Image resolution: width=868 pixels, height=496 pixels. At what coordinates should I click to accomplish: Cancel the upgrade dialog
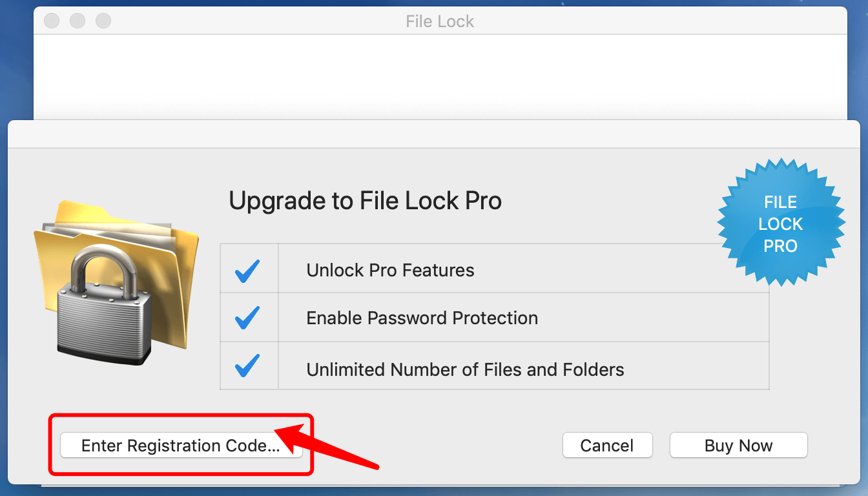607,446
